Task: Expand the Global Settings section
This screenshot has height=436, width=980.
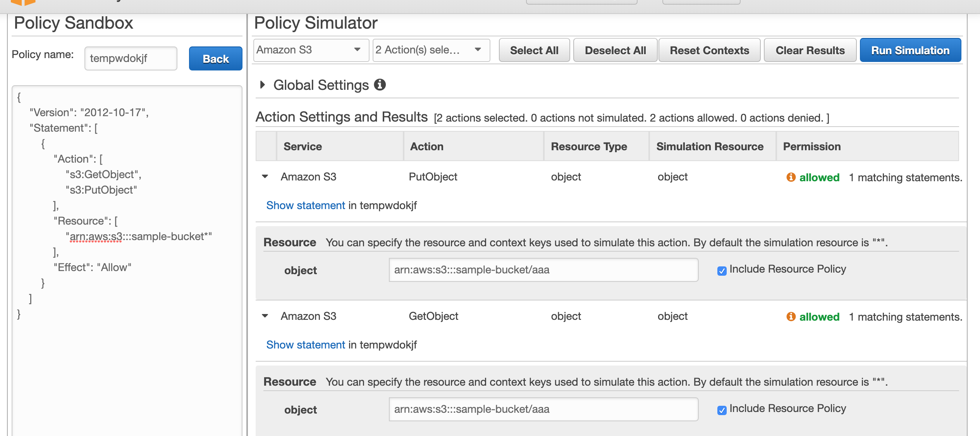Action: tap(263, 84)
